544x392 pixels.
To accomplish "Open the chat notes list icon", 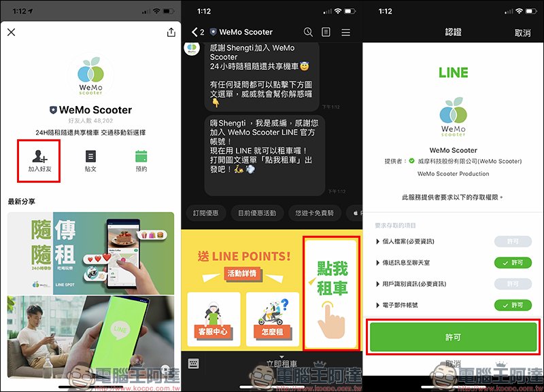I will [326, 32].
